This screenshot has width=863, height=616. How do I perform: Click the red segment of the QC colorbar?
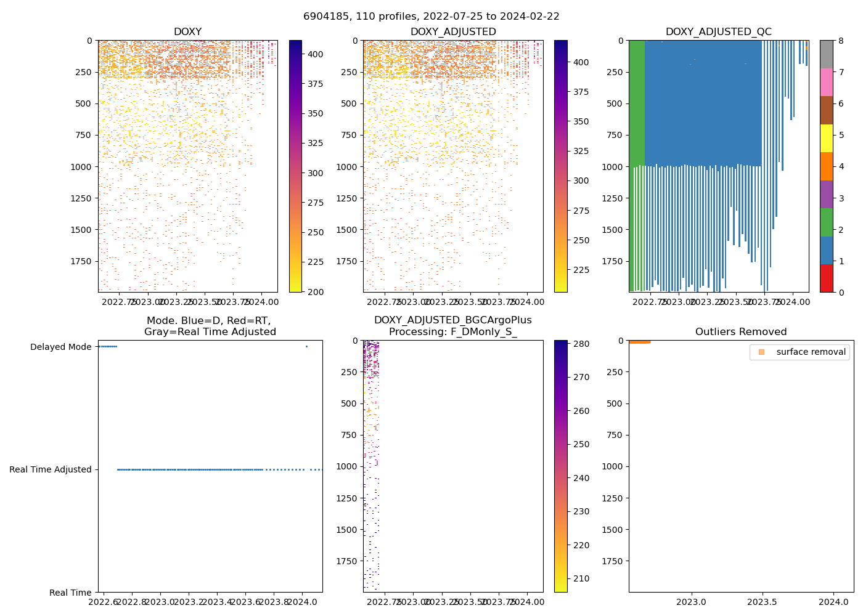point(826,278)
